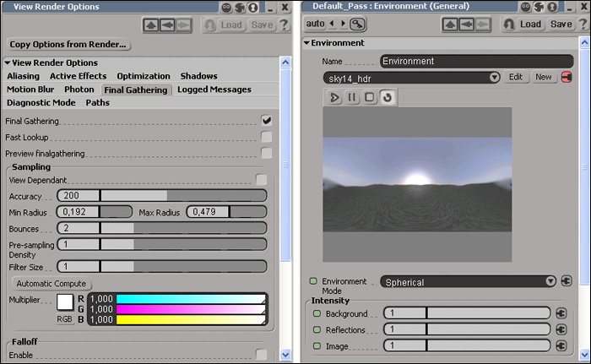Toggle animation marker for Background intensity
The image size is (591, 364).
317,313
